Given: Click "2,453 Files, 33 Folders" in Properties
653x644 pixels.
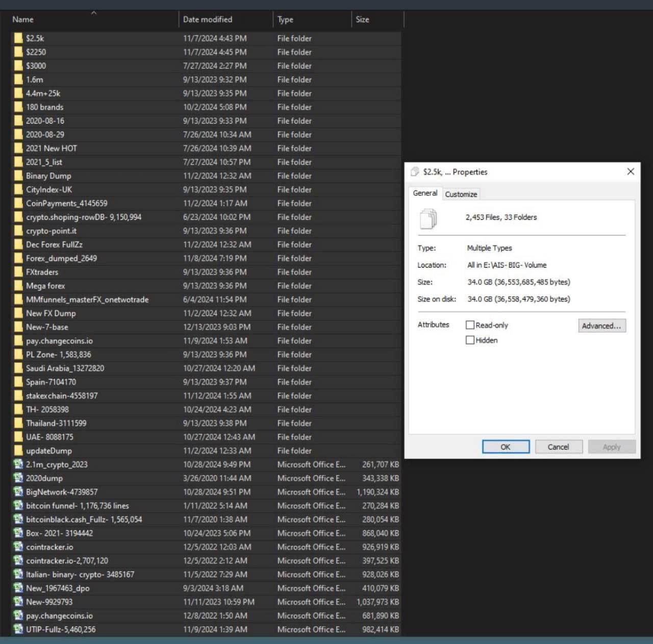Looking at the screenshot, I should point(501,217).
